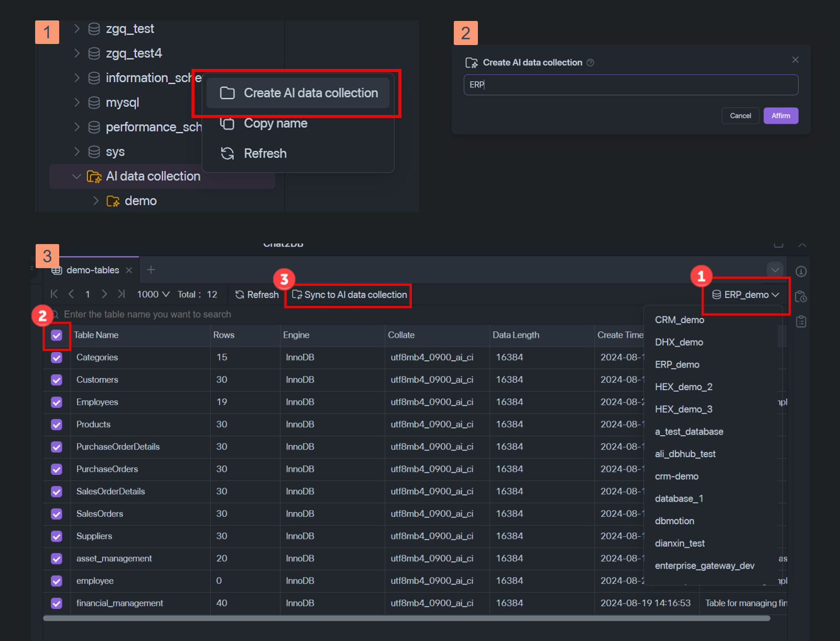
Task: Click the help icon beside the dialog title
Action: coord(590,63)
